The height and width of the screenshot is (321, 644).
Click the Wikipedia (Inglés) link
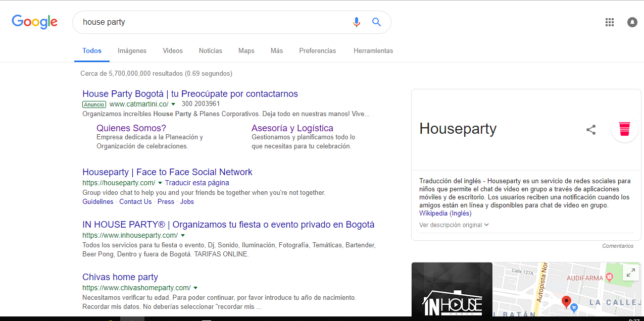click(x=445, y=213)
